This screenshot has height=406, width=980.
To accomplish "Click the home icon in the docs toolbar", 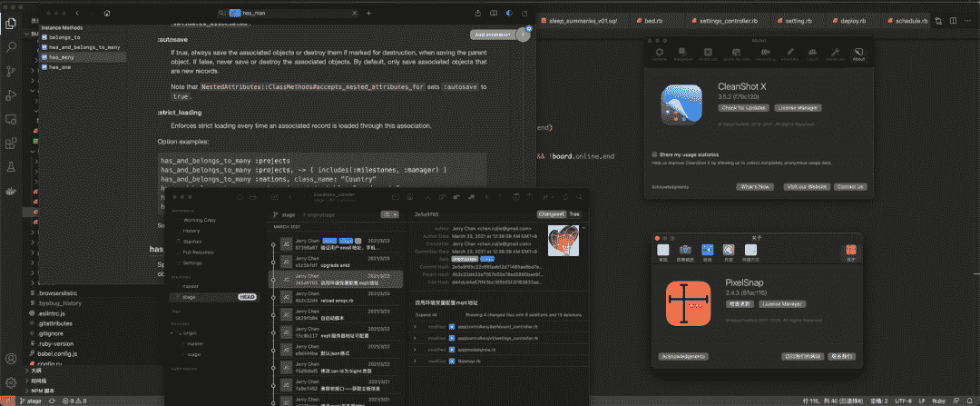I will [x=107, y=15].
